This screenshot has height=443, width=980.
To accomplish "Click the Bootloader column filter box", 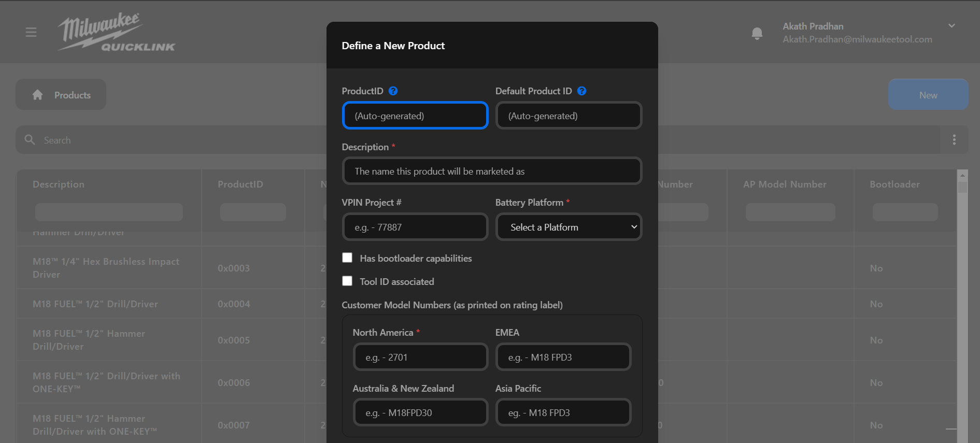I will [x=905, y=212].
